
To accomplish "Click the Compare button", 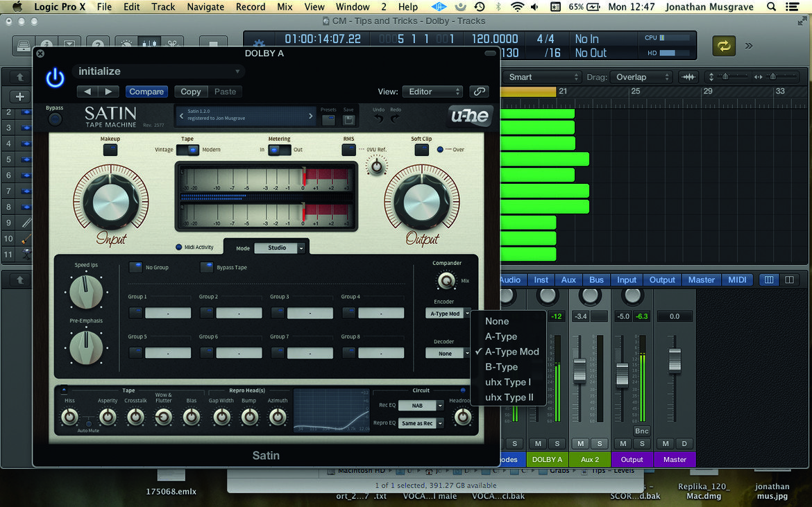I will pyautogui.click(x=146, y=92).
